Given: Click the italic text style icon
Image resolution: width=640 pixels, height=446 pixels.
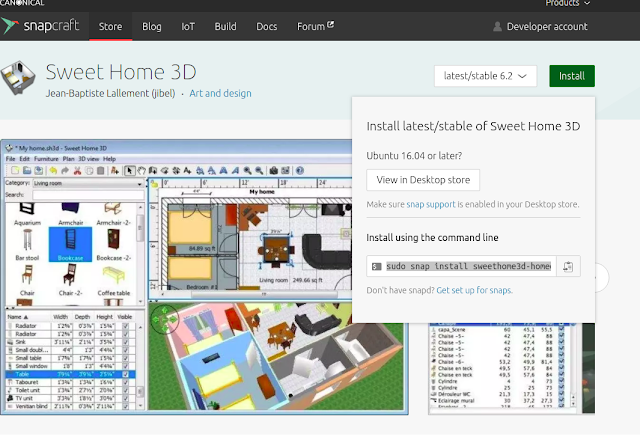Looking at the screenshot, I should (x=236, y=171).
